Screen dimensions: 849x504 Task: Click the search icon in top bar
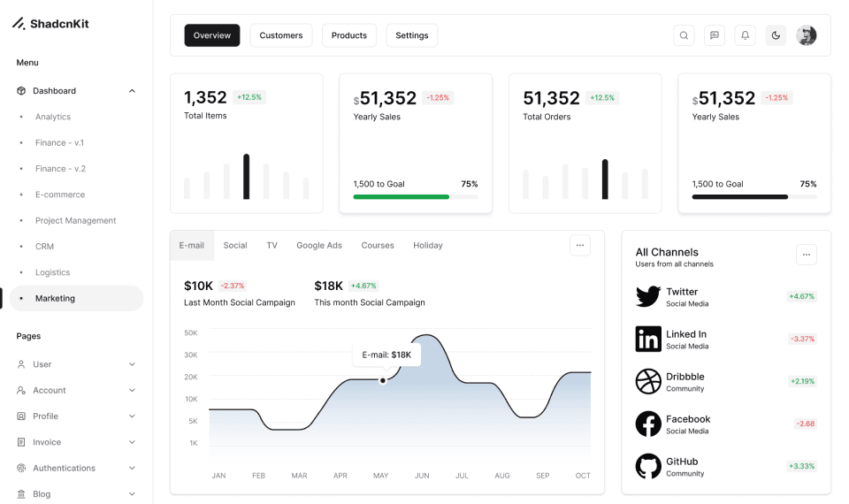click(x=684, y=35)
